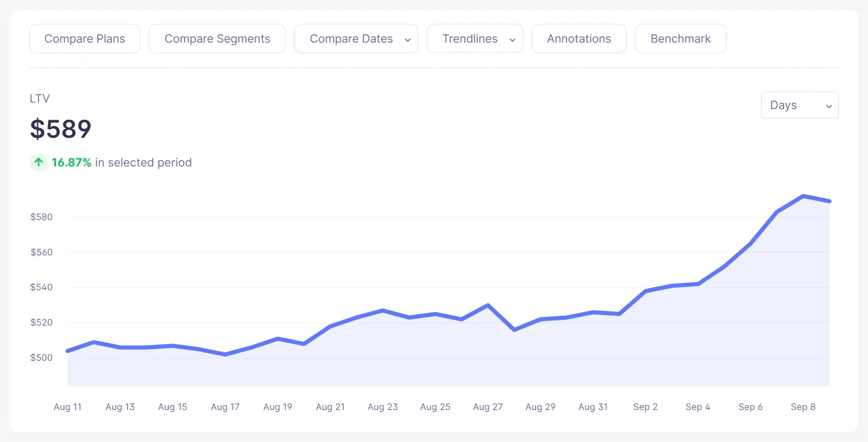
Task: Click the Sep 8 date label
Action: pyautogui.click(x=803, y=407)
